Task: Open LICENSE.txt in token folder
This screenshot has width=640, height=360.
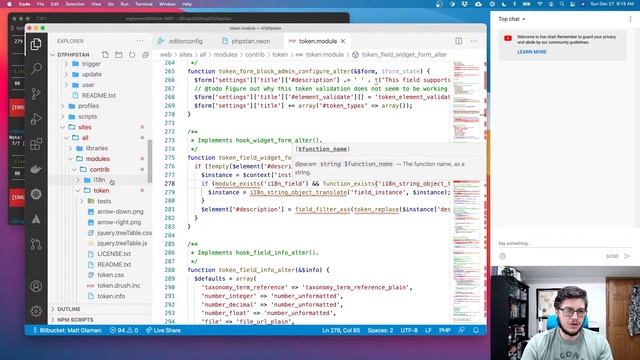Action: 114,254
